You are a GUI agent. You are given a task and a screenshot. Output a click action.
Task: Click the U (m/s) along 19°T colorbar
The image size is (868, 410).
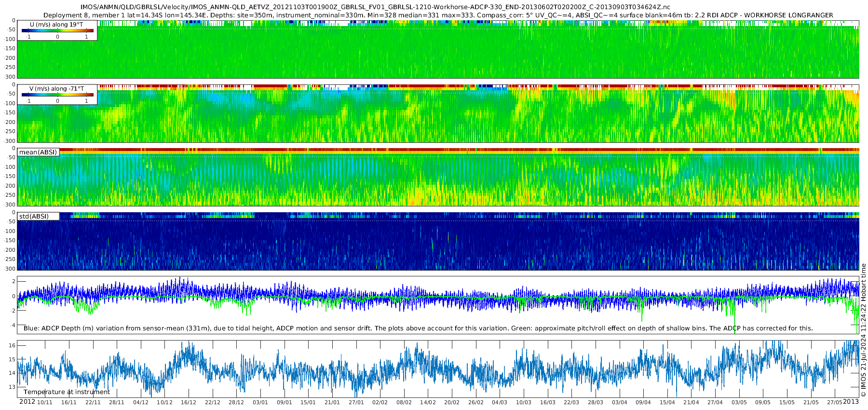(x=57, y=31)
